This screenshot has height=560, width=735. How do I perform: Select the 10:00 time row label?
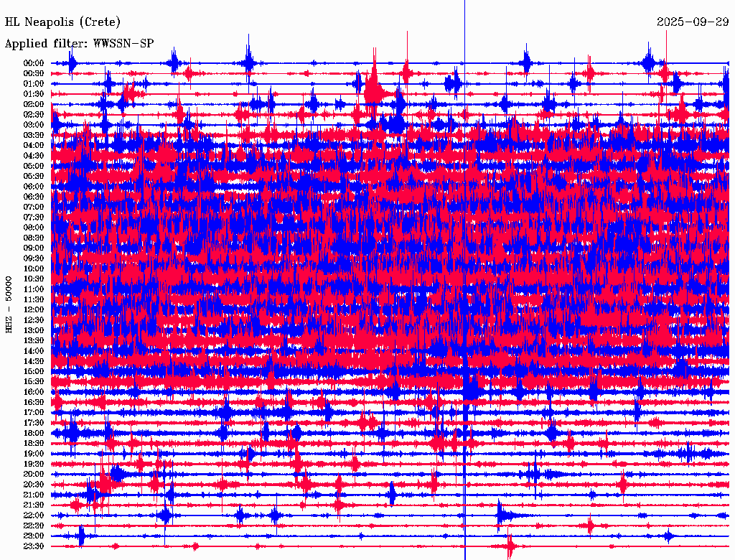[34, 269]
